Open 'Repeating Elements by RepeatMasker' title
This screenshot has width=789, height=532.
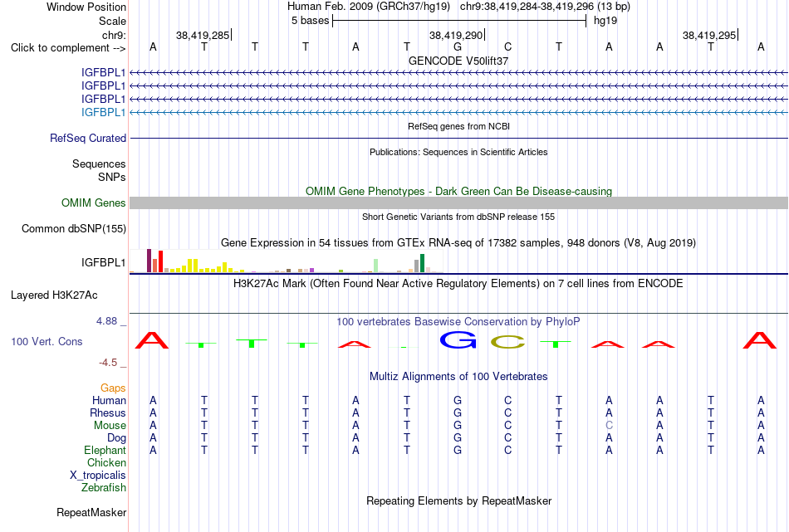pos(458,500)
